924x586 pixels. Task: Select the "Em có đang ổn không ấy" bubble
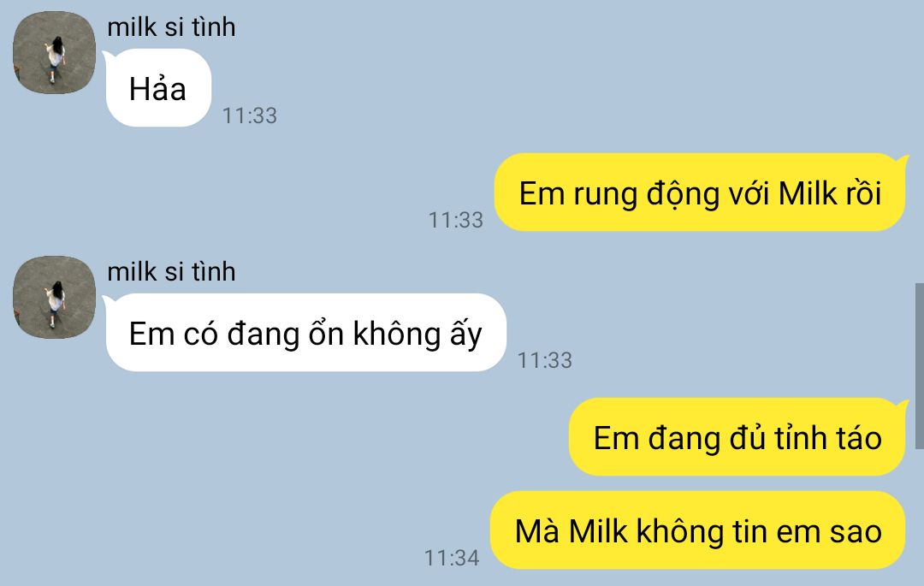(305, 333)
